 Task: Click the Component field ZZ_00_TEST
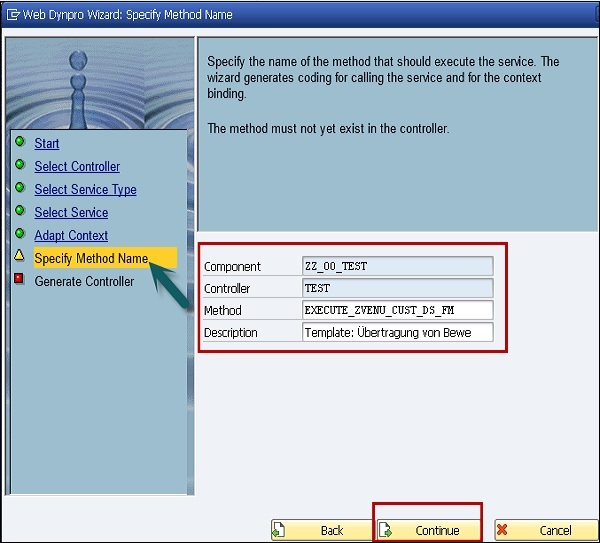(398, 266)
